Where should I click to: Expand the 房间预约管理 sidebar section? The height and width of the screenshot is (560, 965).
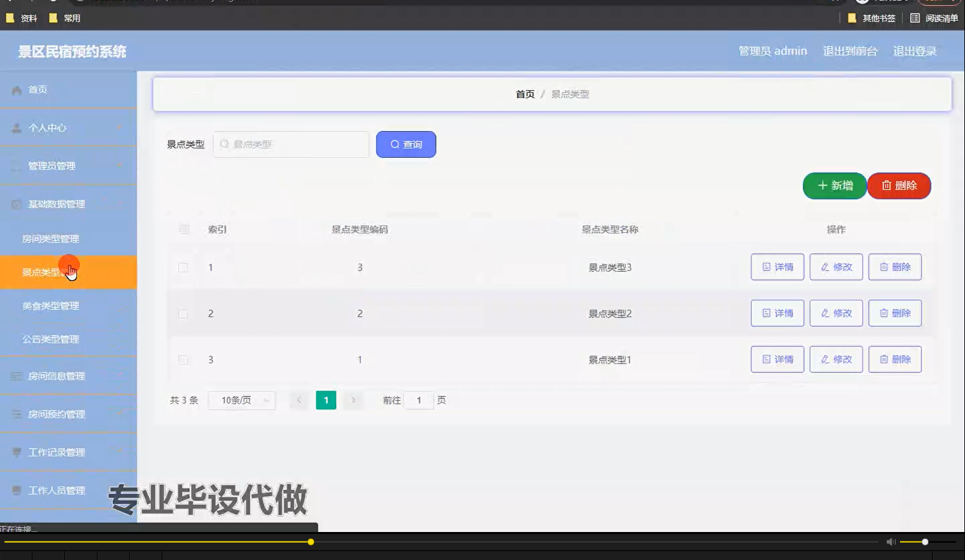tap(56, 414)
